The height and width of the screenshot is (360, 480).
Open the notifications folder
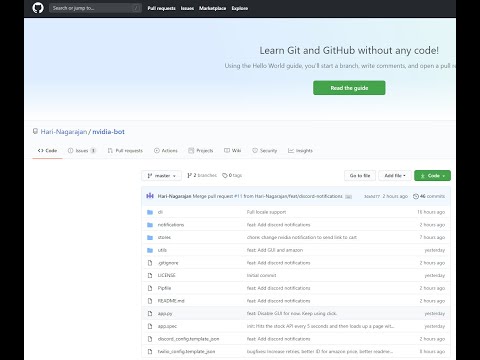pos(171,225)
